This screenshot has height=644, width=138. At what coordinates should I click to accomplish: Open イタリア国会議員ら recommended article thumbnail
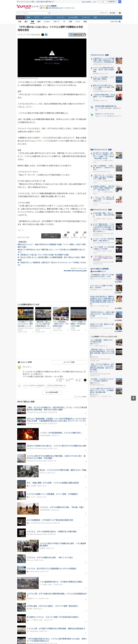coord(61,314)
